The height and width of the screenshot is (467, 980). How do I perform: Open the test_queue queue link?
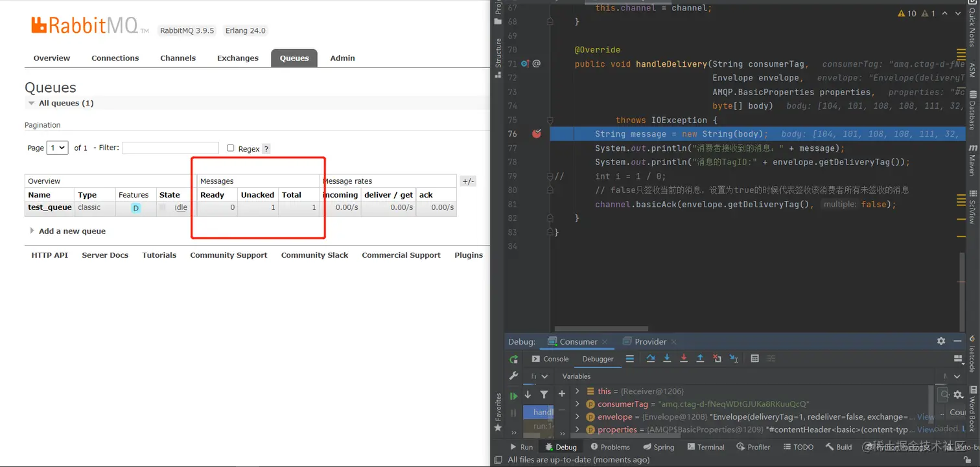tap(49, 207)
